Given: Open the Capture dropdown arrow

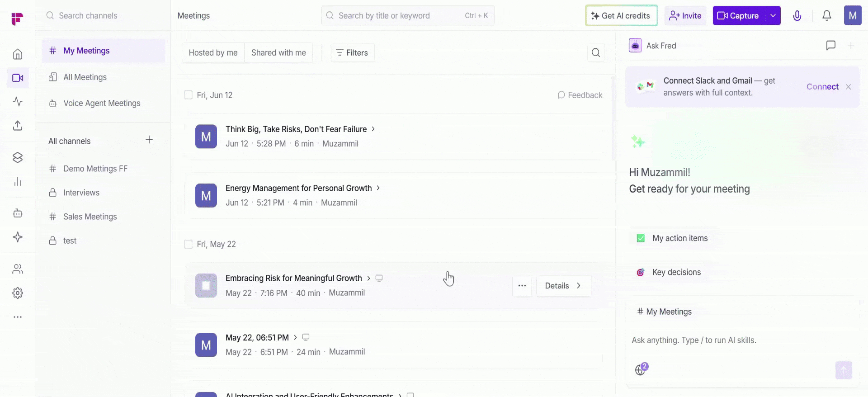Looking at the screenshot, I should pos(773,15).
